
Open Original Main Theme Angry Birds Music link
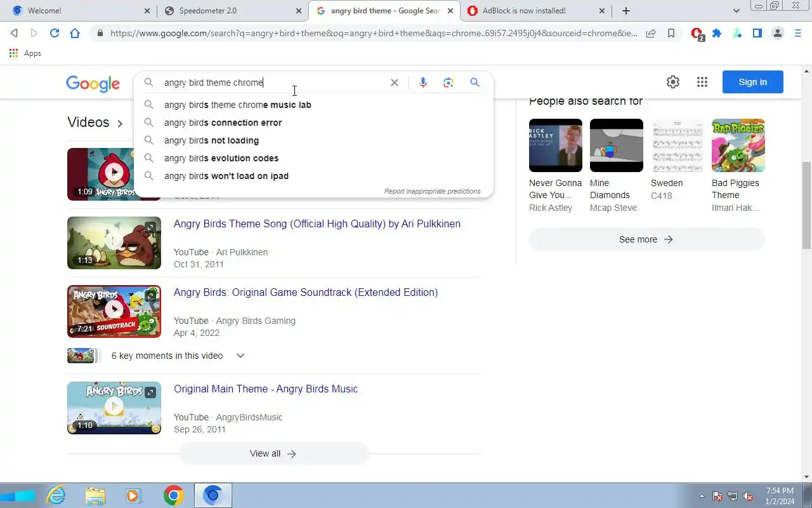pos(266,389)
